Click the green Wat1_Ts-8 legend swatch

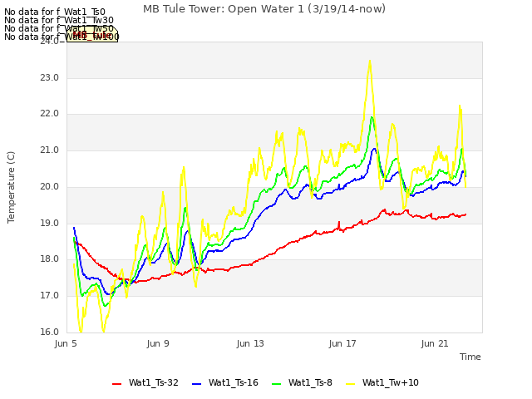click(x=277, y=384)
